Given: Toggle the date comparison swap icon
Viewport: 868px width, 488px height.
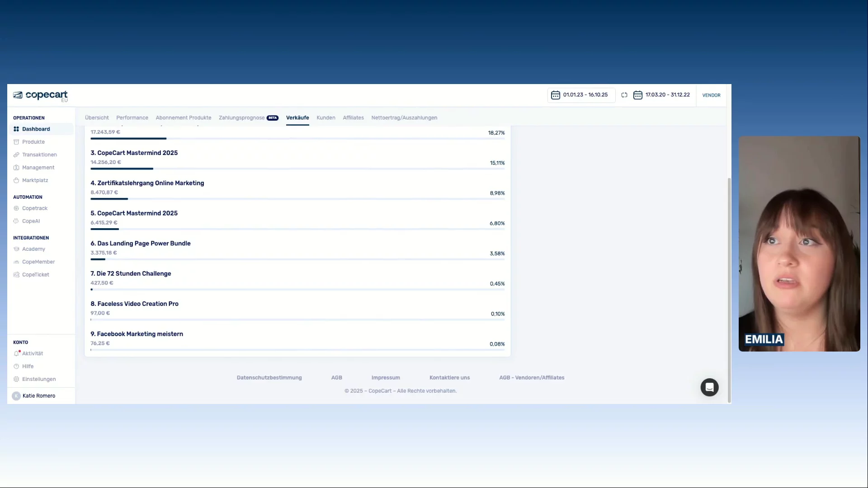Looking at the screenshot, I should (624, 95).
